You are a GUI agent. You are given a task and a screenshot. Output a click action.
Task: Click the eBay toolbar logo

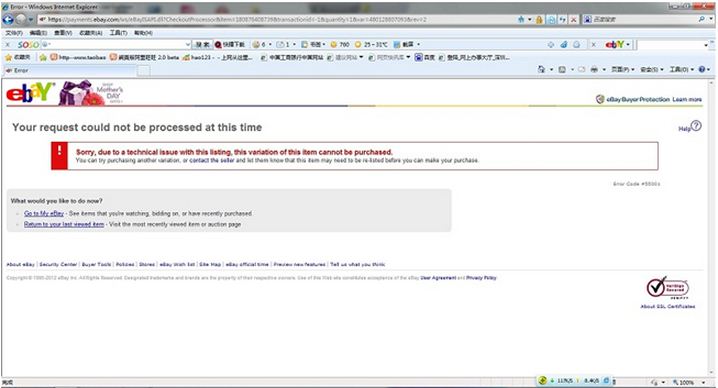[615, 44]
